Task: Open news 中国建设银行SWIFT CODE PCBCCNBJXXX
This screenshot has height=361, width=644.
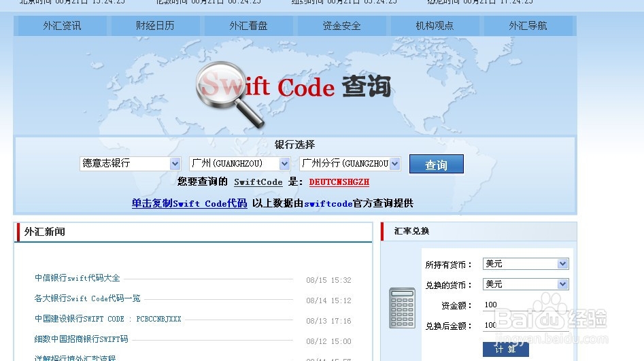Action: 107,319
